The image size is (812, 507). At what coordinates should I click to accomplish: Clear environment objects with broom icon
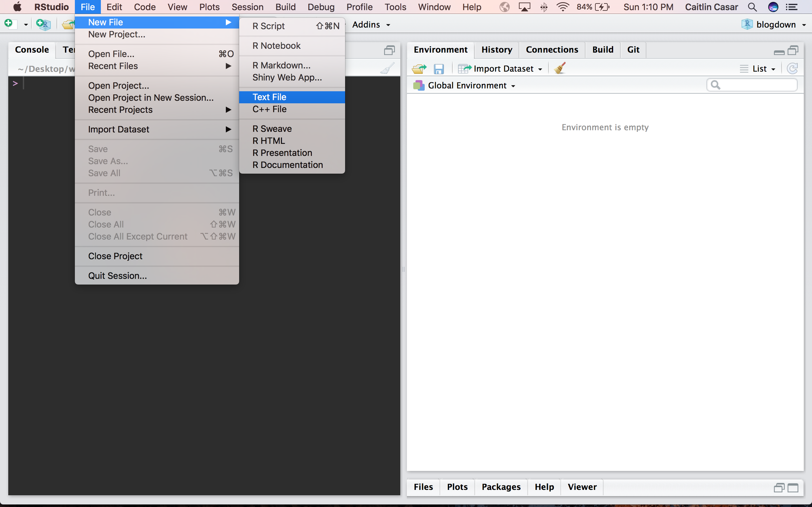[560, 68]
